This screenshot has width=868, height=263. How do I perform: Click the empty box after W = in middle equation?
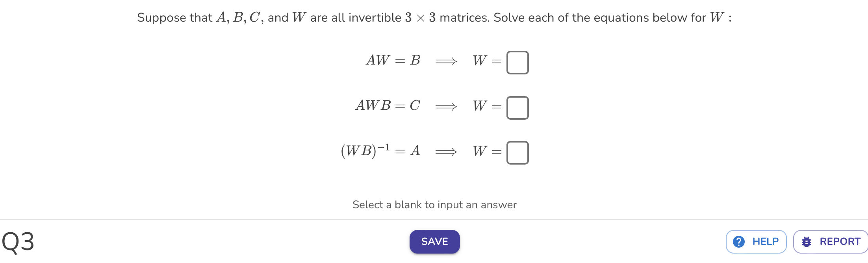click(x=517, y=107)
